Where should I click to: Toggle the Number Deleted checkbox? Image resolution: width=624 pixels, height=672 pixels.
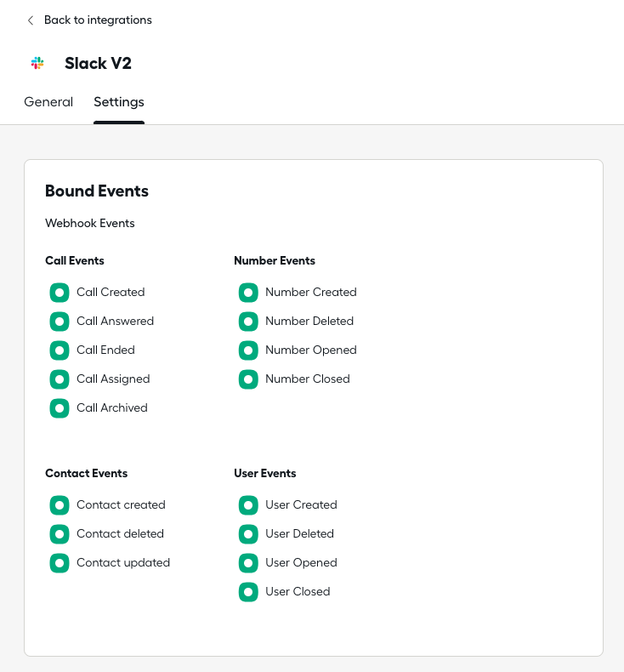click(248, 322)
